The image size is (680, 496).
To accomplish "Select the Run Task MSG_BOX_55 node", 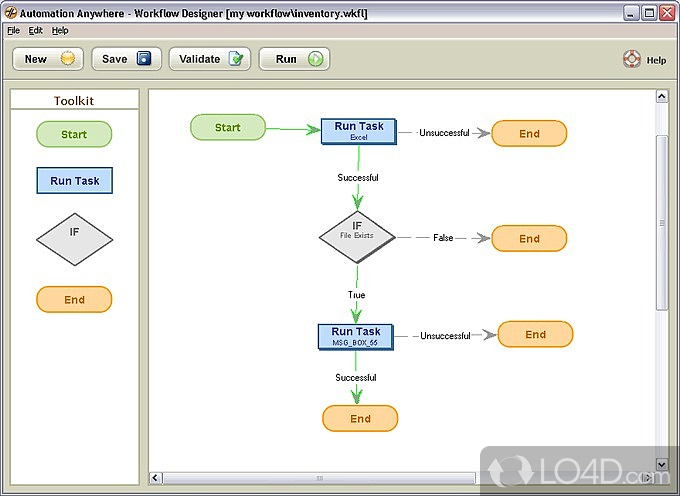I will 356,337.
